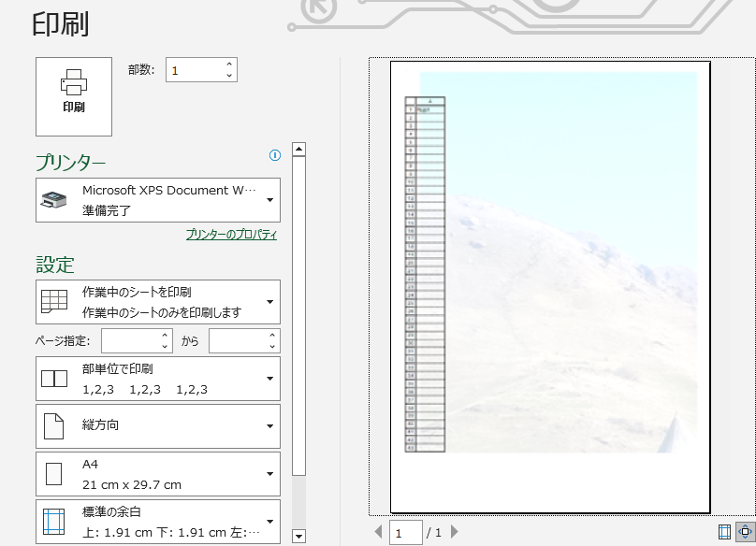Open the A4 paper size dropdown

[x=157, y=474]
